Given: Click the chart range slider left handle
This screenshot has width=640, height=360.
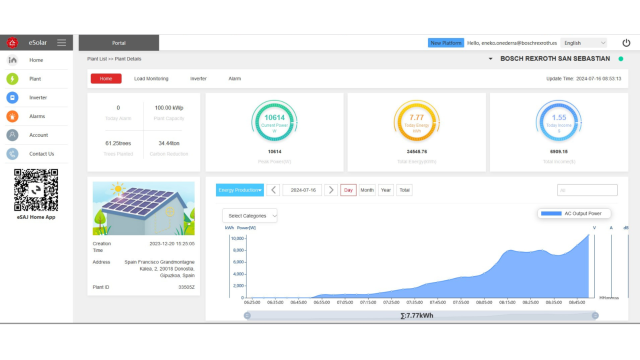Looking at the screenshot, I should [247, 316].
